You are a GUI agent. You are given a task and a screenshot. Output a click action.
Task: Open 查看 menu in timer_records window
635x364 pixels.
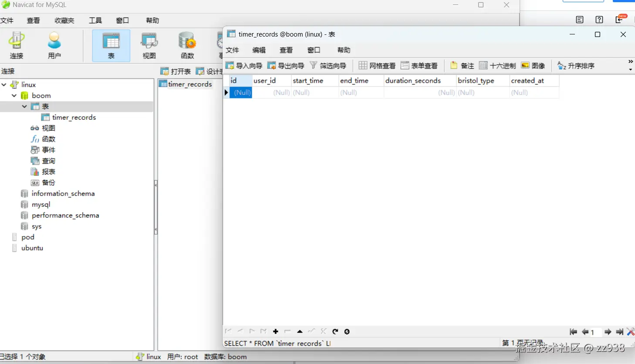coord(286,50)
